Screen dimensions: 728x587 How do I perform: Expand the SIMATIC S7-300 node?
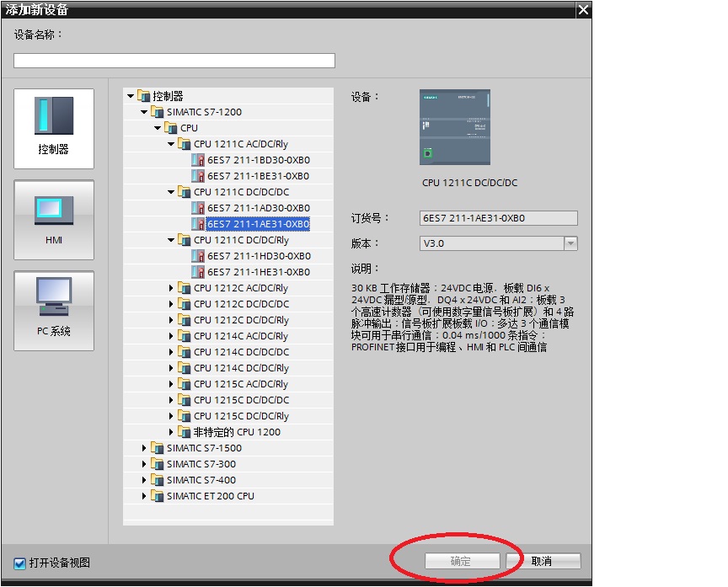click(144, 464)
